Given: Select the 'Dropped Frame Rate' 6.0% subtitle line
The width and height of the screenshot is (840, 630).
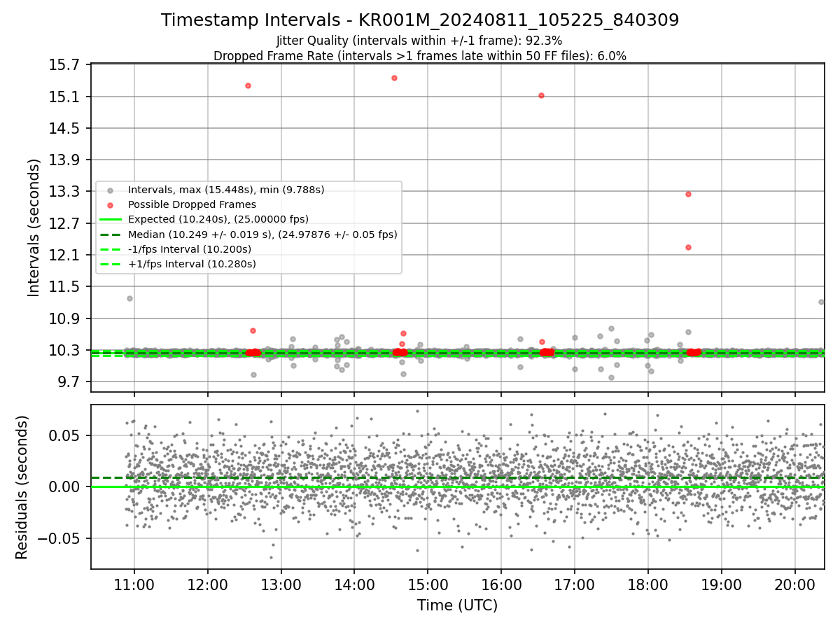Looking at the screenshot, I should tap(420, 55).
